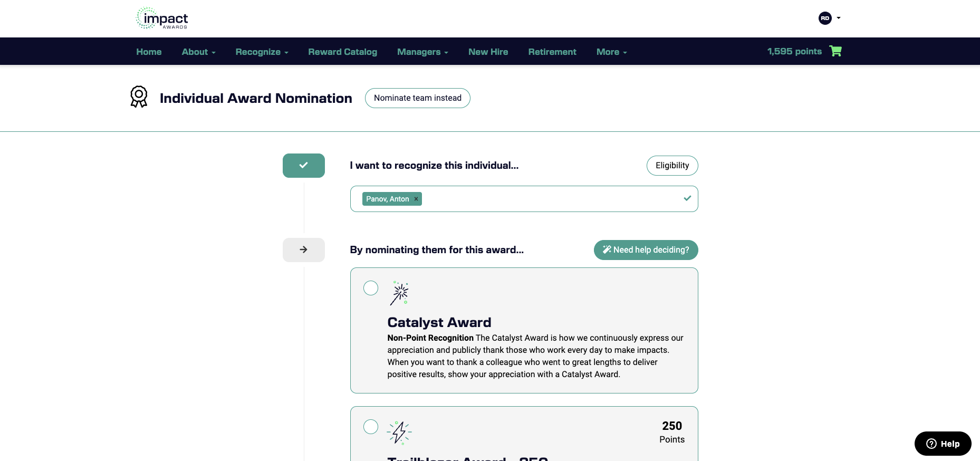Click the award ribbon icon beside the title
Image resolution: width=980 pixels, height=461 pixels.
click(x=139, y=97)
